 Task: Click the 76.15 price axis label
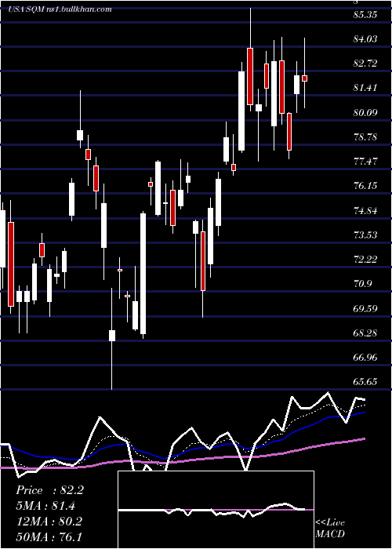(x=365, y=186)
